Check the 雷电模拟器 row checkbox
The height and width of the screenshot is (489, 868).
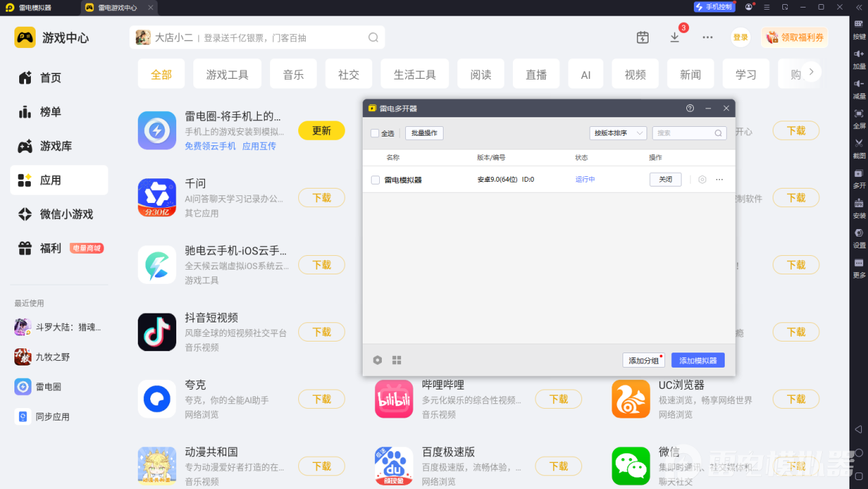(x=375, y=180)
